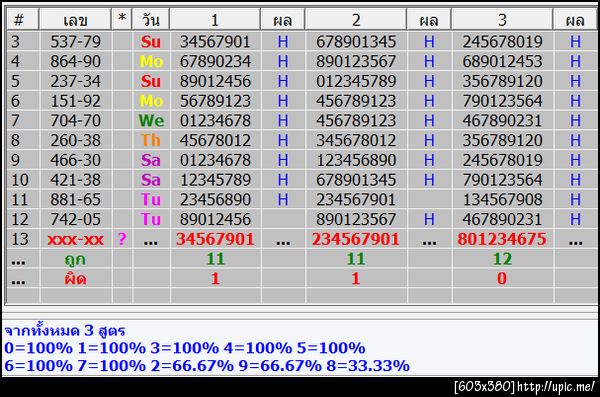
Task: Click the green ถูก label
Action: 75,260
